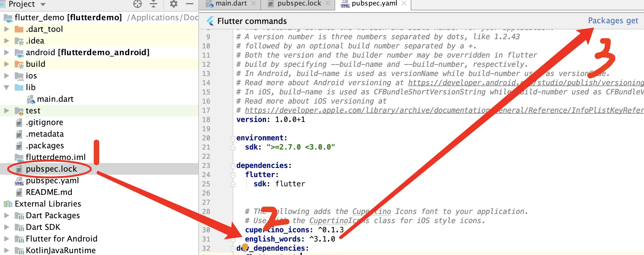644x255 pixels.
Task: Select the .dart_tool folder icon
Action: pos(19,29)
